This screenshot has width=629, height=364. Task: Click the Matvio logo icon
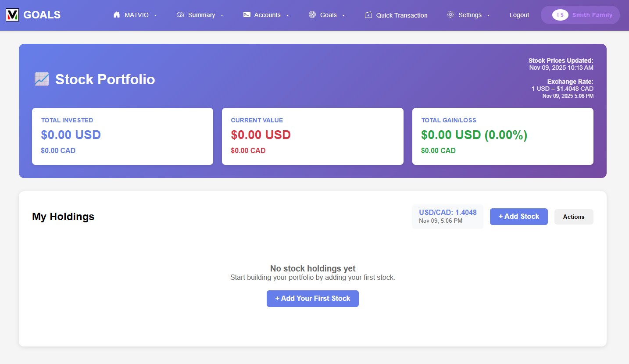[12, 15]
